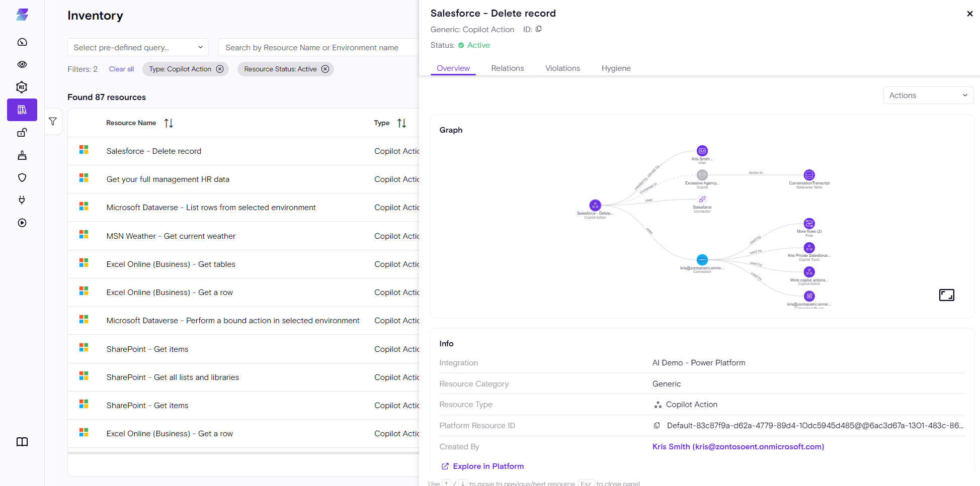Remove the Resource Status: Active filter chip
This screenshot has height=486, width=980.
pyautogui.click(x=325, y=69)
